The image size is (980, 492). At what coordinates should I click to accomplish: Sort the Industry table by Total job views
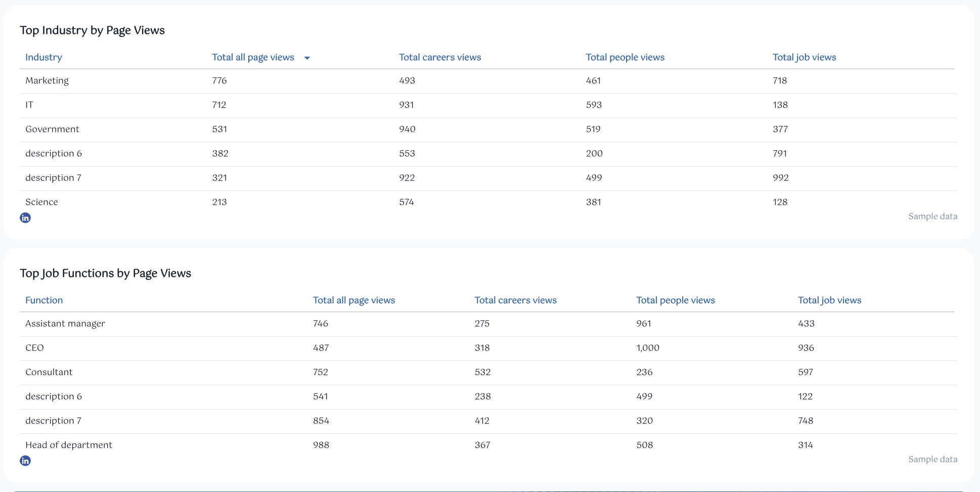click(804, 57)
